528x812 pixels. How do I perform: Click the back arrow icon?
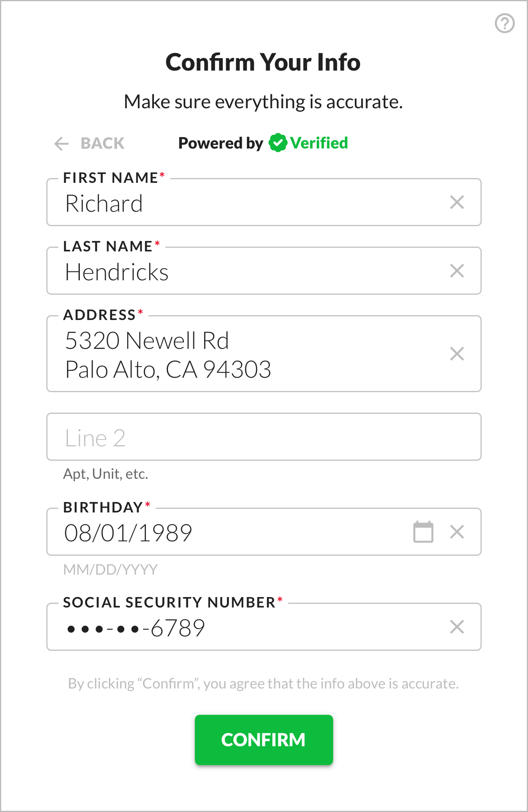pyautogui.click(x=61, y=144)
